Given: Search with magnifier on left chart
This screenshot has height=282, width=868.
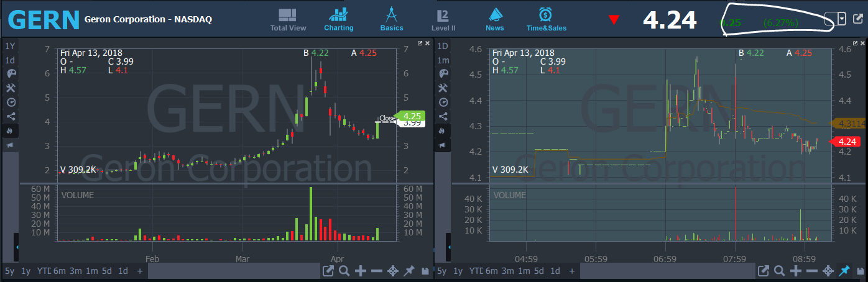Looking at the screenshot, I should (x=344, y=271).
